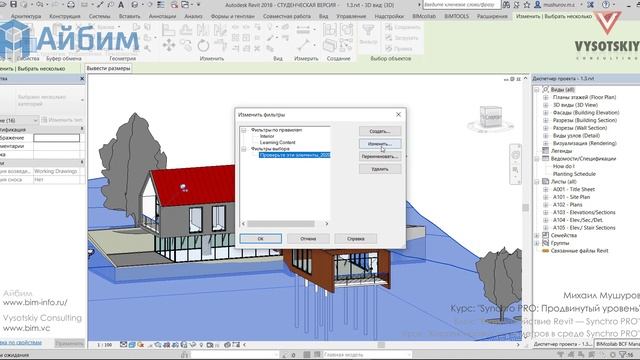Click the filter list horizontal scrollbar thumb
Image resolution: width=640 pixels, height=360 pixels.
click(x=281, y=224)
